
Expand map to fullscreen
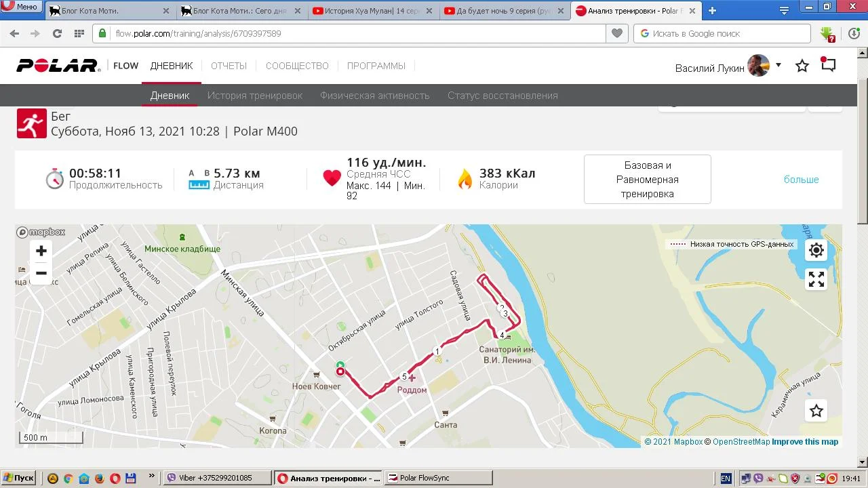816,279
